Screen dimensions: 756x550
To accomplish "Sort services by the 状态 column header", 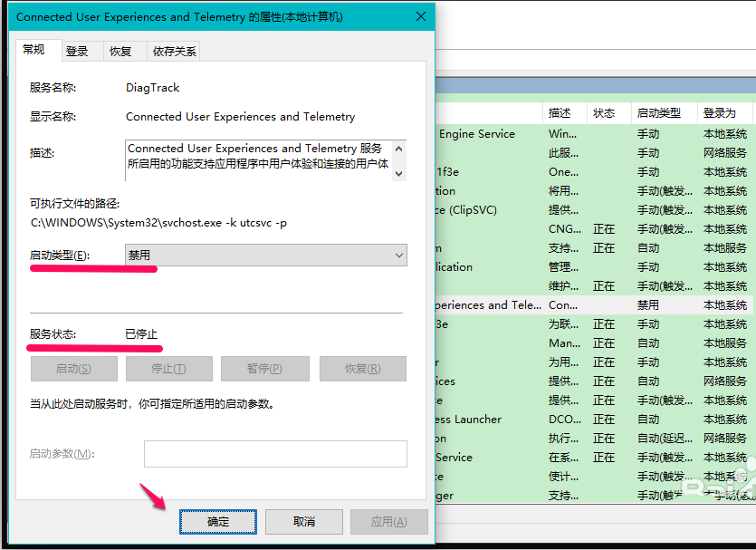I will point(604,113).
